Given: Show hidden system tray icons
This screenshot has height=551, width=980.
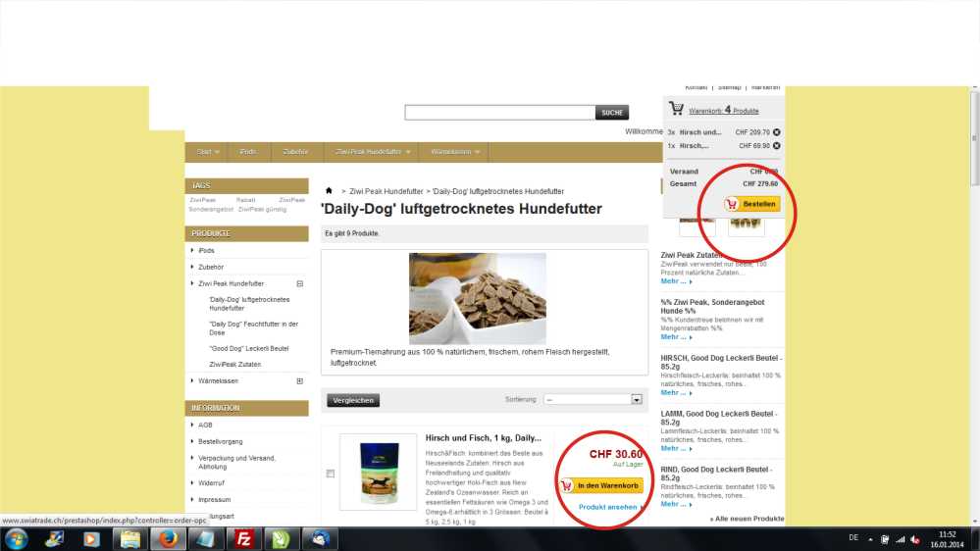Looking at the screenshot, I should pyautogui.click(x=871, y=539).
